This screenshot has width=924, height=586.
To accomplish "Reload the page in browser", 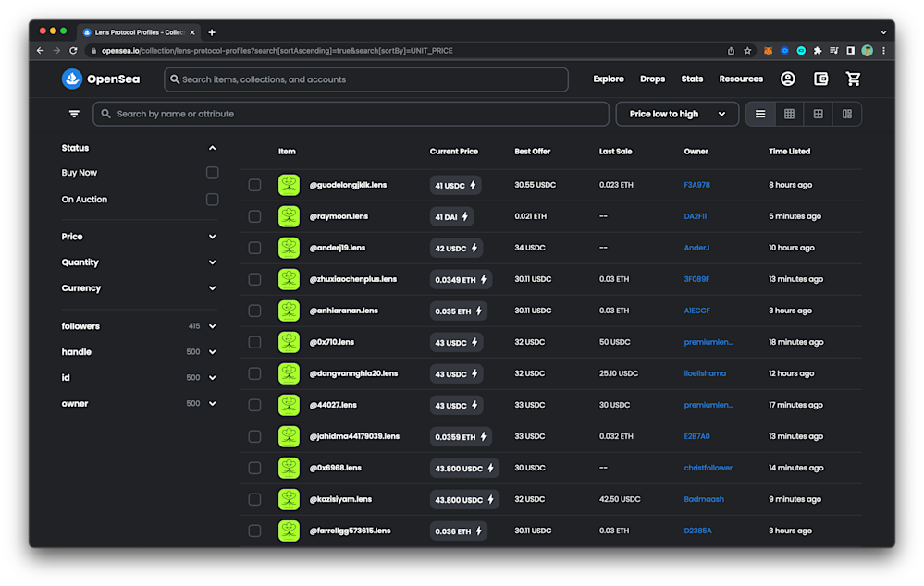I will tap(73, 51).
